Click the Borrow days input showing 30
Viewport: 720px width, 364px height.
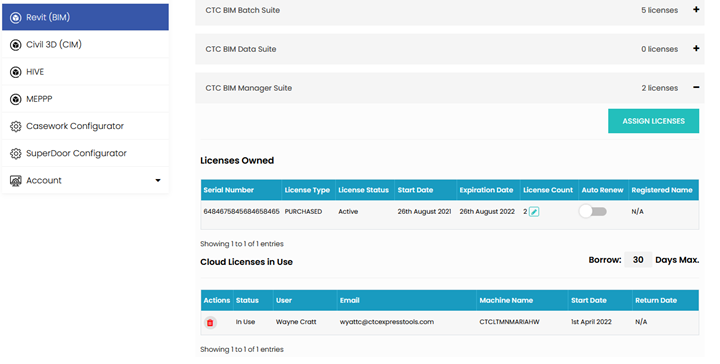638,260
